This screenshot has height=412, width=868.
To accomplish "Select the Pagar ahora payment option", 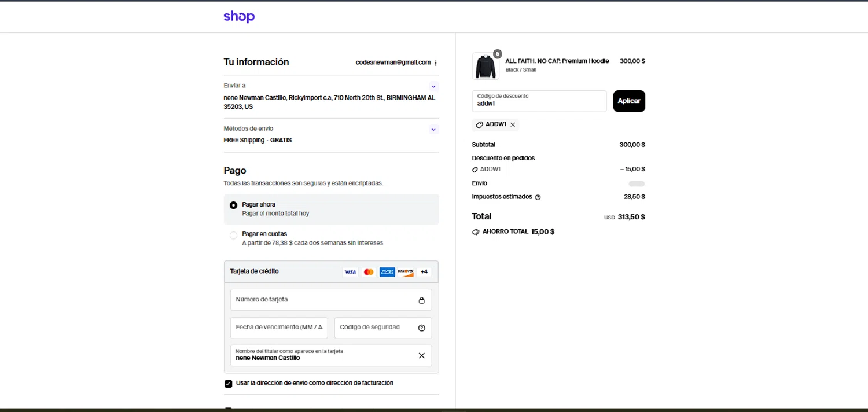I will [x=234, y=205].
